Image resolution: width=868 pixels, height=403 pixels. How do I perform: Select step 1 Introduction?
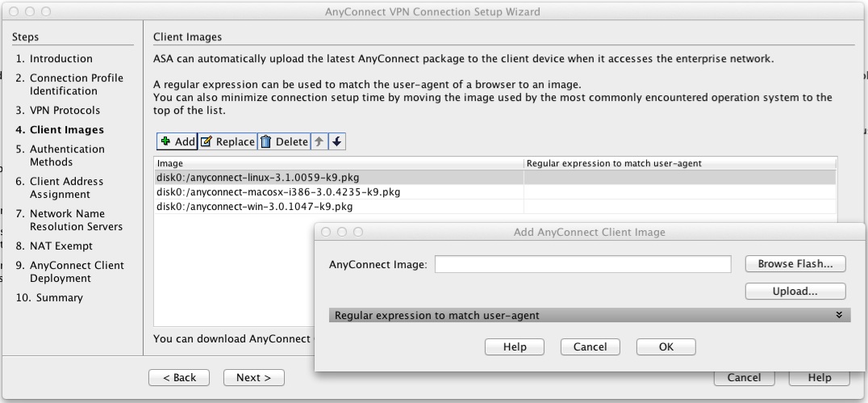coord(54,59)
